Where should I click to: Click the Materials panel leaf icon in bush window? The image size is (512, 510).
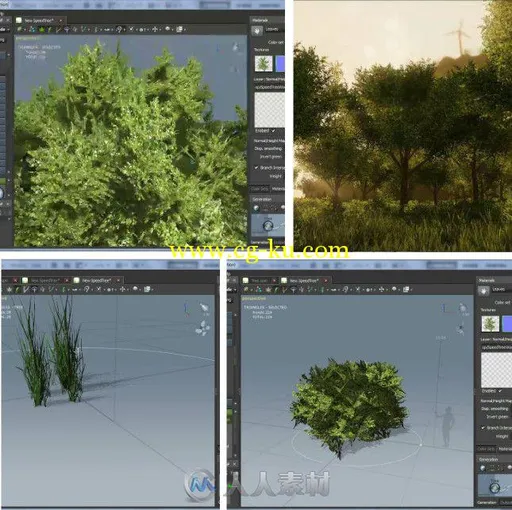click(483, 291)
